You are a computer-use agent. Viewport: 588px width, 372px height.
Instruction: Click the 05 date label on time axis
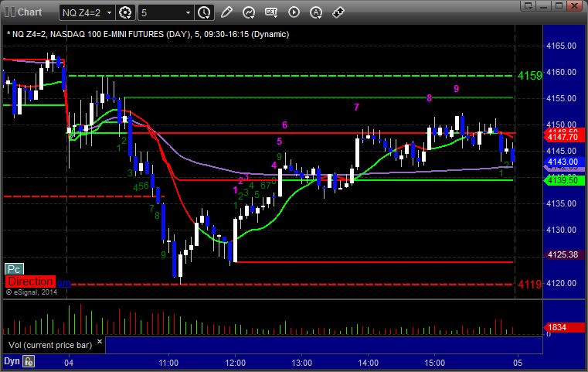[x=518, y=363]
